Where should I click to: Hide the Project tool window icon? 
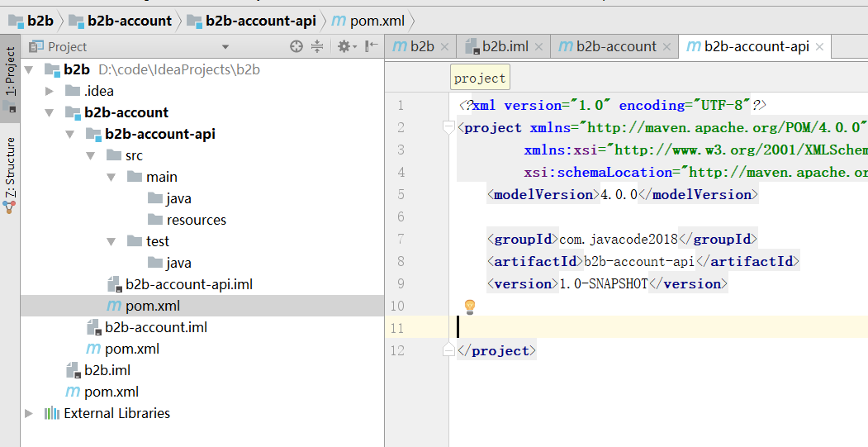coord(372,46)
